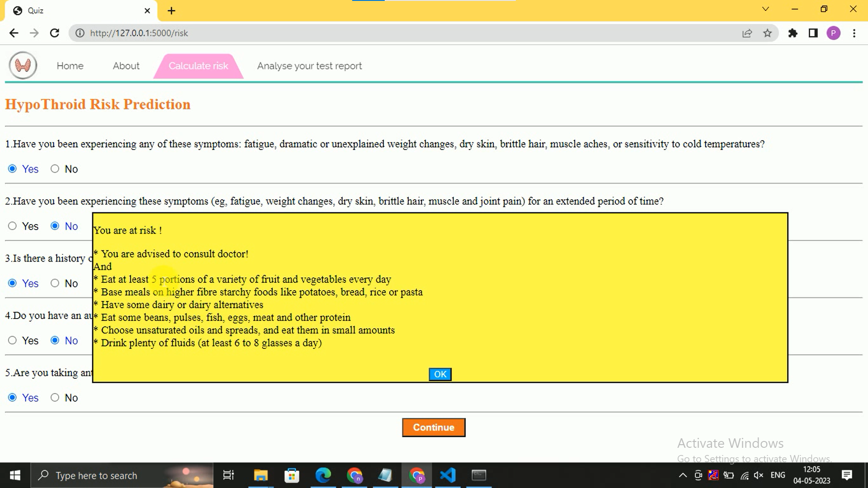Click the thyroid butterfly logo icon
Viewport: 868px width, 488px height.
[23, 66]
